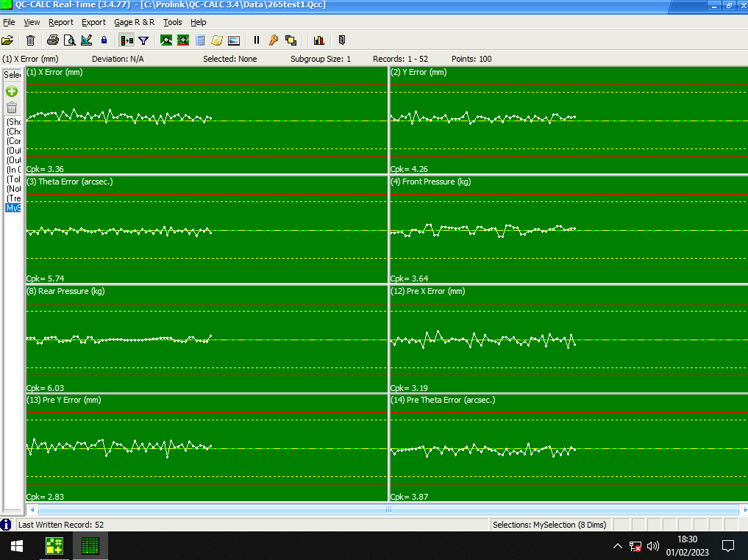Click the green zoom plot magnifier icon
Image resolution: width=748 pixels, height=560 pixels.
(x=166, y=40)
